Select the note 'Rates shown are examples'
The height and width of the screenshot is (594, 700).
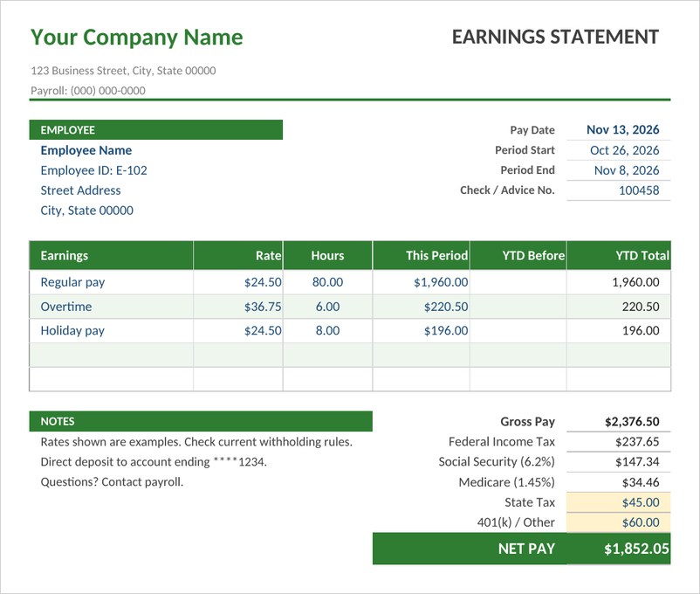pyautogui.click(x=196, y=442)
